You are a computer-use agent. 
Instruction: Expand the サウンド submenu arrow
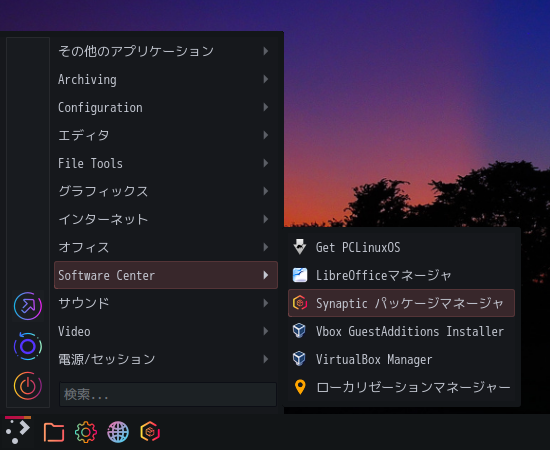266,303
